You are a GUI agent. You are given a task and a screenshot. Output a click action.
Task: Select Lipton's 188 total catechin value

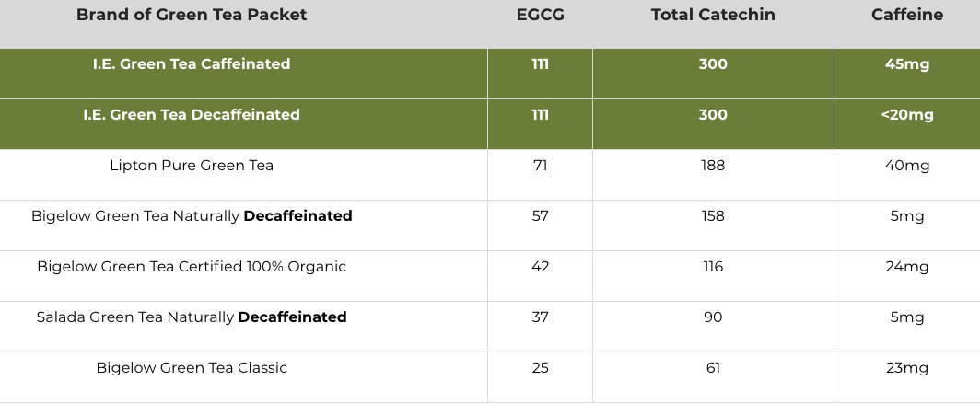(713, 166)
